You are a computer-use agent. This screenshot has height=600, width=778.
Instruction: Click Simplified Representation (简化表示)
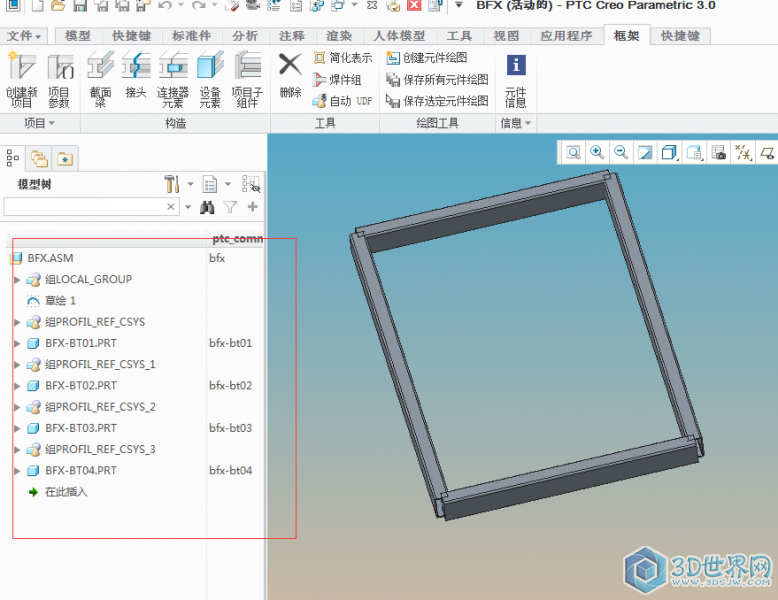coord(342,58)
